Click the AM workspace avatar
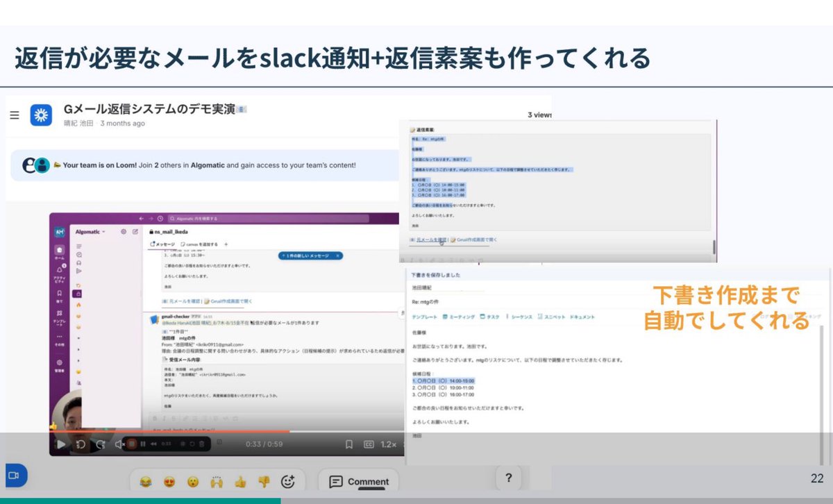 pos(59,232)
